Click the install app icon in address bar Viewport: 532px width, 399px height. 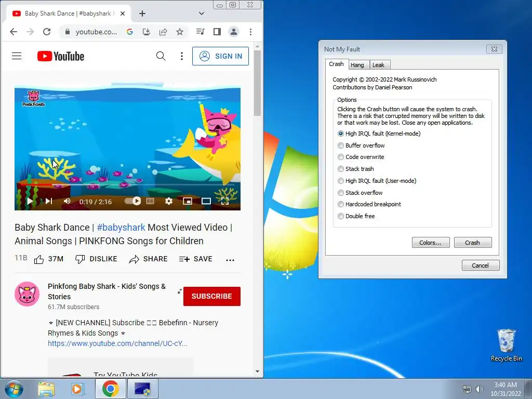(146, 32)
